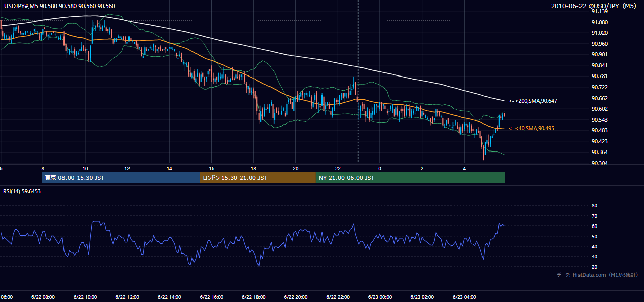Click the RSI 50 level label
Image resolution: width=644 pixels, height=302 pixels.
point(594,236)
